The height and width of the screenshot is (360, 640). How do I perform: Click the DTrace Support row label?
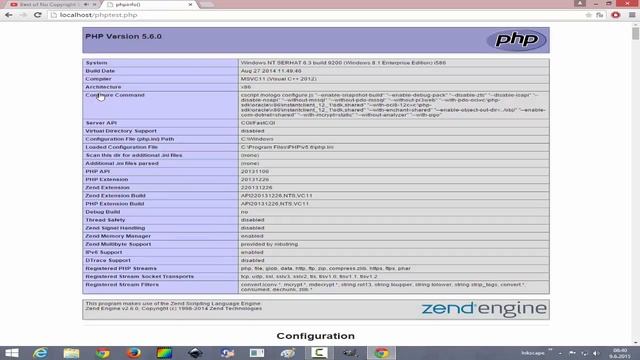(x=108, y=260)
